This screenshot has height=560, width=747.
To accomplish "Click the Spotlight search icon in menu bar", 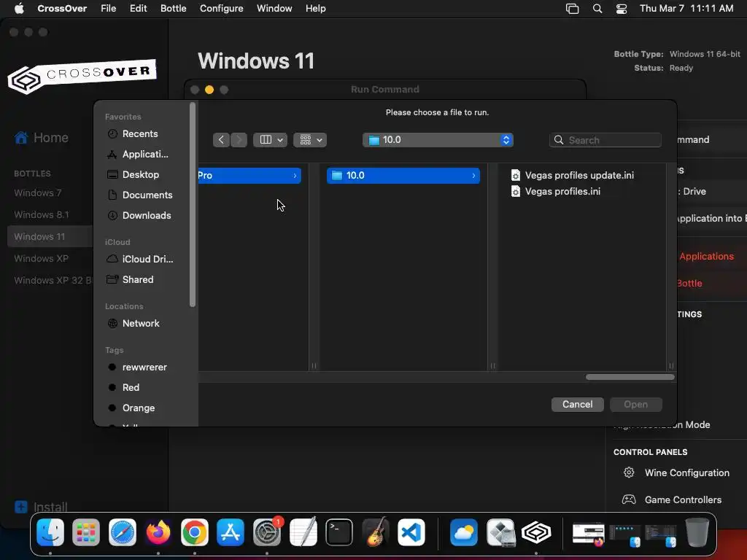I will [x=597, y=9].
